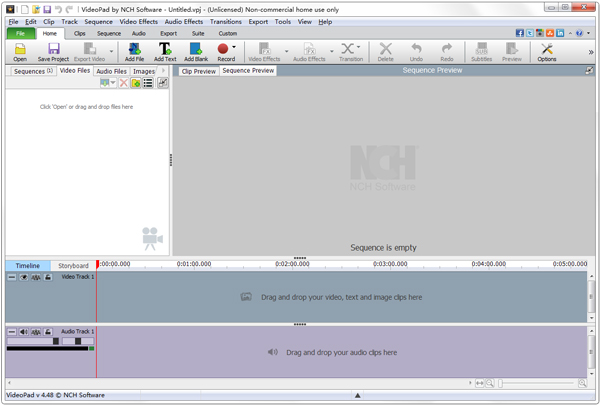Image resolution: width=600 pixels, height=405 pixels.
Task: Click the red playhead marker at 0:00
Action: pyautogui.click(x=97, y=264)
